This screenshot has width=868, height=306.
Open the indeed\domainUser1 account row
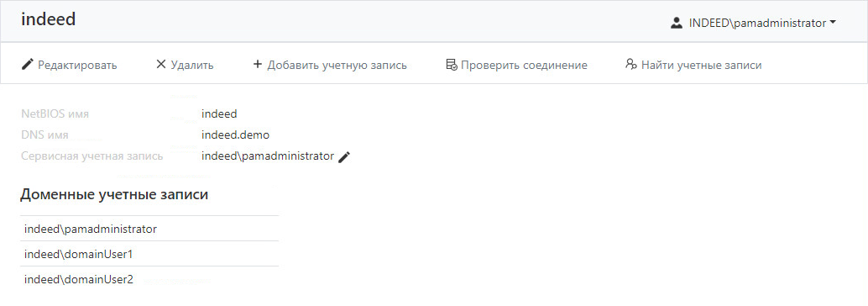(x=149, y=254)
